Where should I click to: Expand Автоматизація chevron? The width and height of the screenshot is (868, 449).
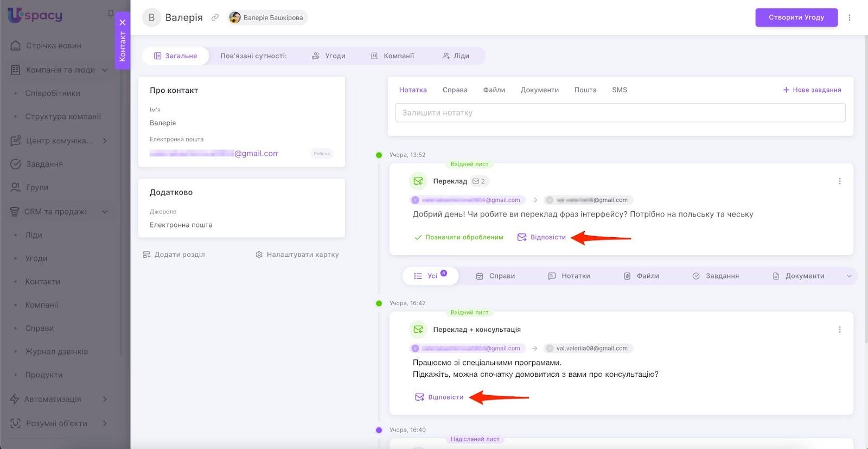105,399
